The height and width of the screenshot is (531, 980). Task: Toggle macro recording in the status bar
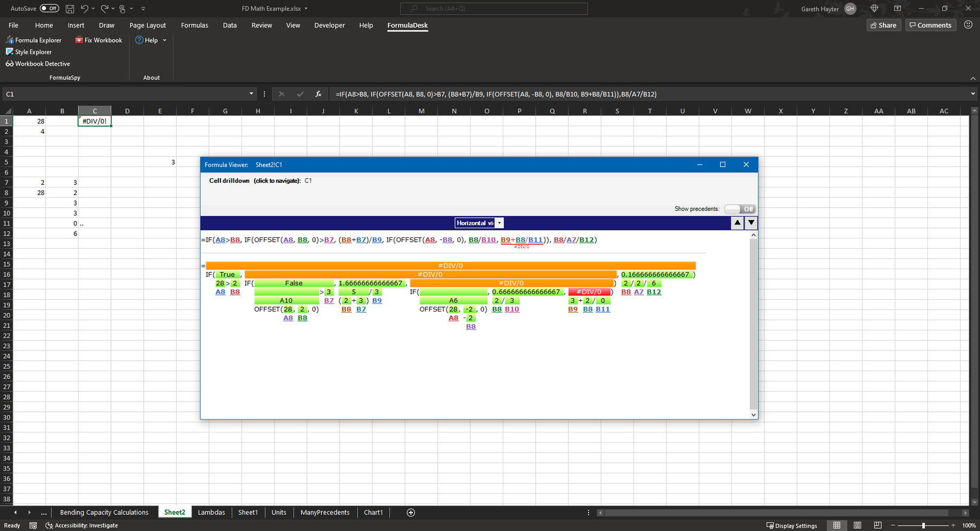coord(33,525)
